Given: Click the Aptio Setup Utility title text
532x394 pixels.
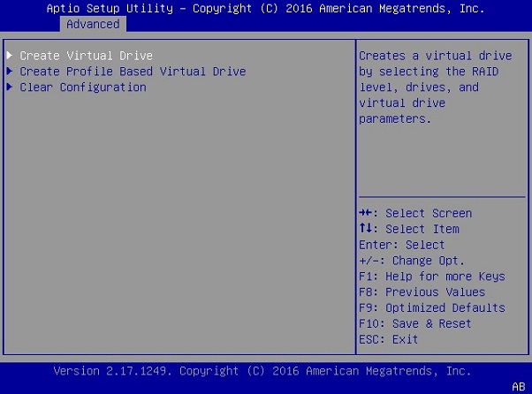Looking at the screenshot, I should pos(265,8).
